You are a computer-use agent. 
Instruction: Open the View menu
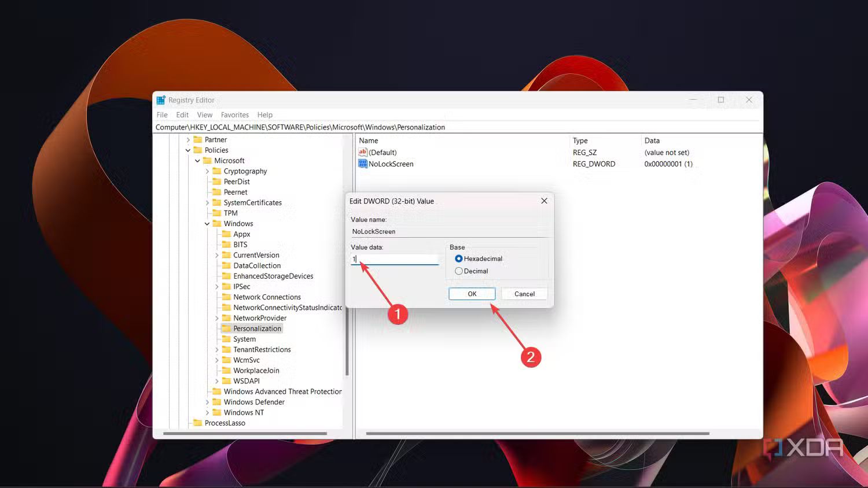204,114
